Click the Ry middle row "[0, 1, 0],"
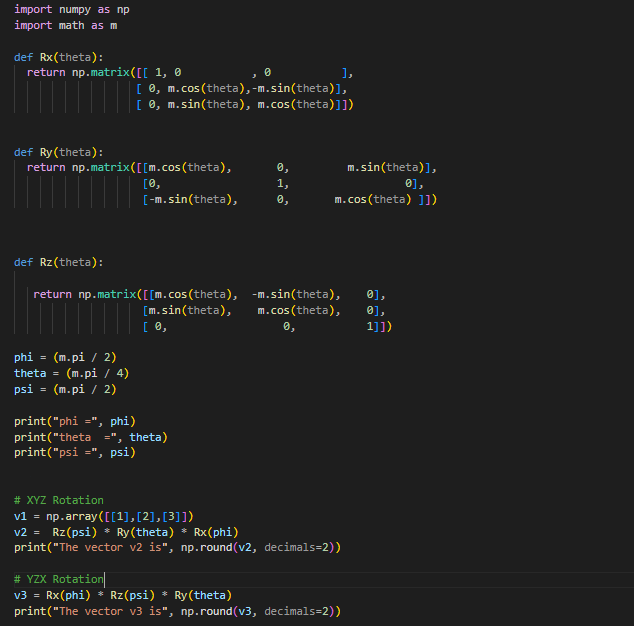This screenshot has width=634, height=626. [x=283, y=184]
